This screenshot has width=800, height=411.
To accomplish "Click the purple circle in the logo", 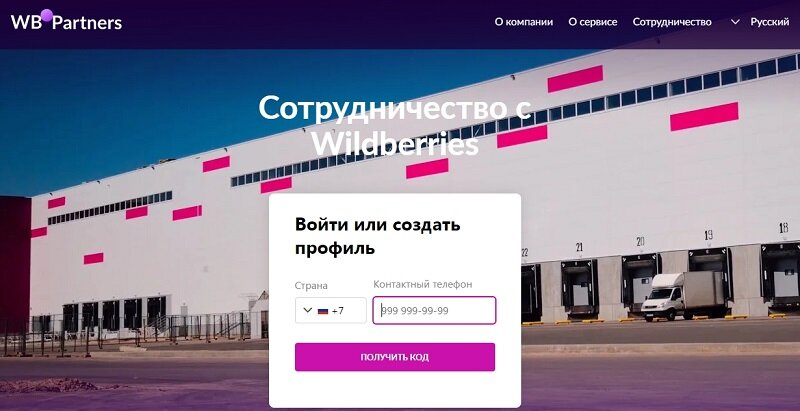I will pos(47,15).
